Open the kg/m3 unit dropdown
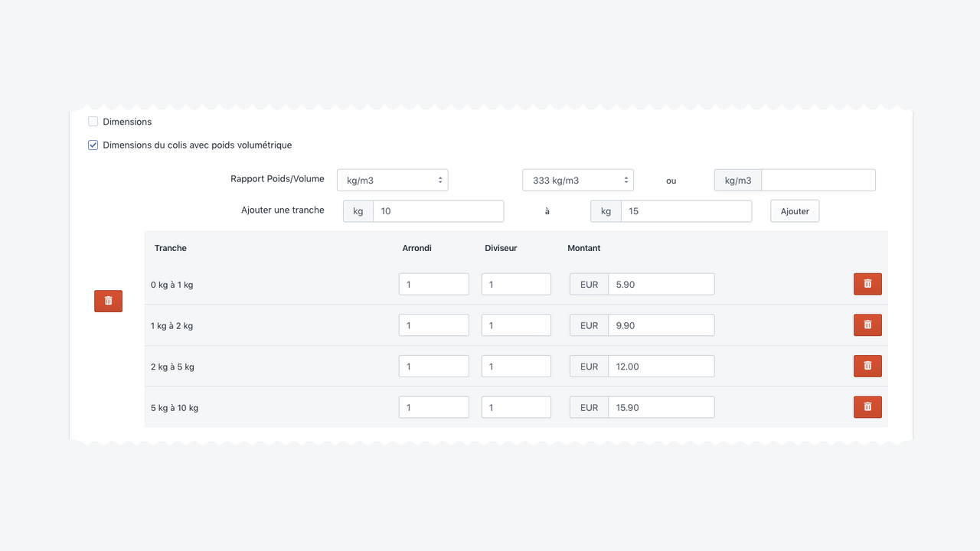980x551 pixels. [392, 180]
